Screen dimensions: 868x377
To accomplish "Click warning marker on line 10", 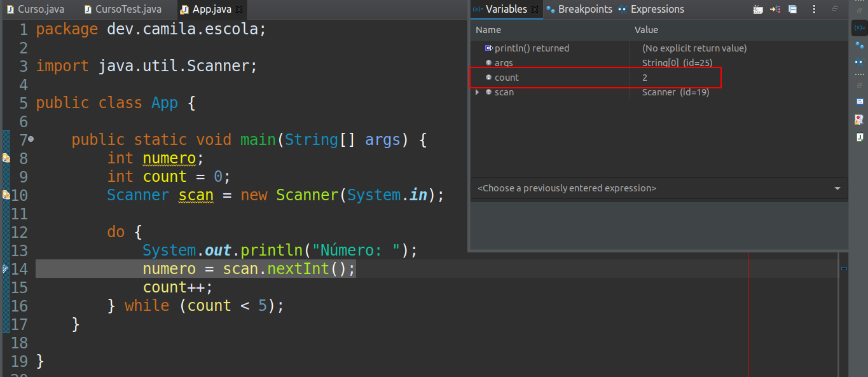I will coord(6,195).
